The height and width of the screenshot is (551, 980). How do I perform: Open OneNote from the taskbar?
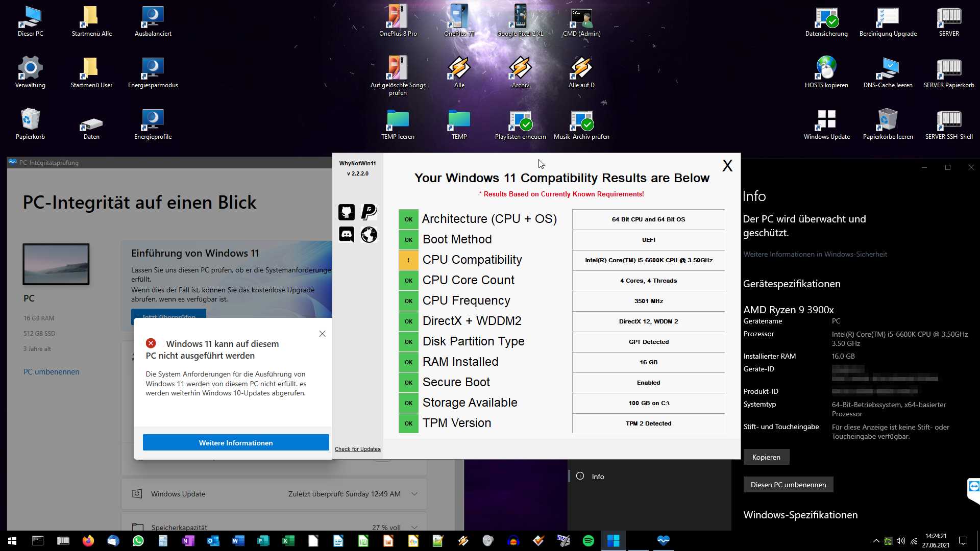point(188,541)
